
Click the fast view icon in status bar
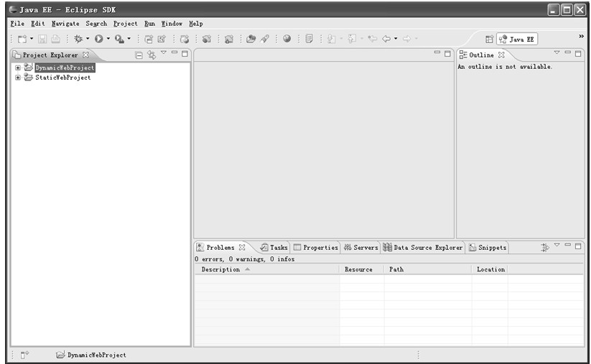click(x=24, y=355)
